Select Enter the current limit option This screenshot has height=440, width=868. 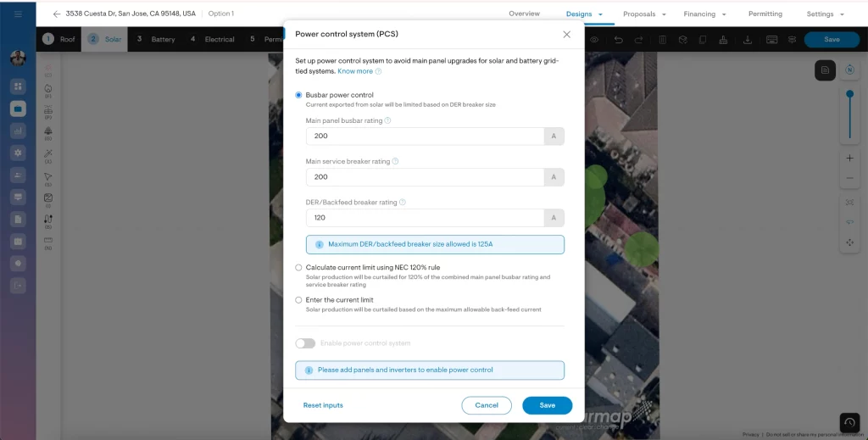[298, 300]
